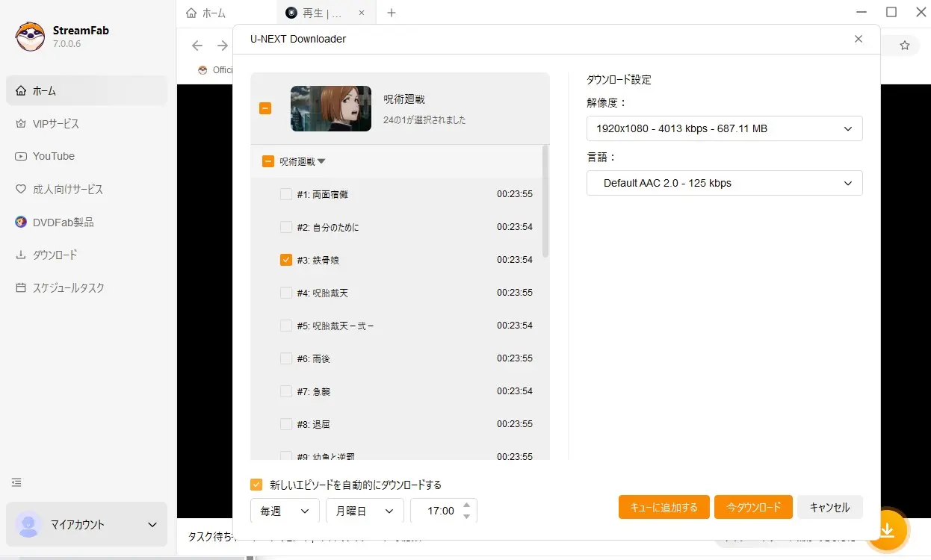
Task: Uncheck episode #3 鉄骨娘
Action: pos(286,260)
